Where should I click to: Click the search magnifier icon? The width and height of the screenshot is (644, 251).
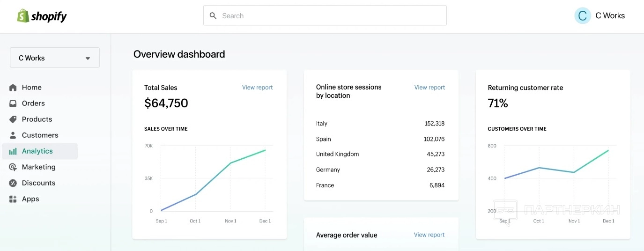[213, 16]
